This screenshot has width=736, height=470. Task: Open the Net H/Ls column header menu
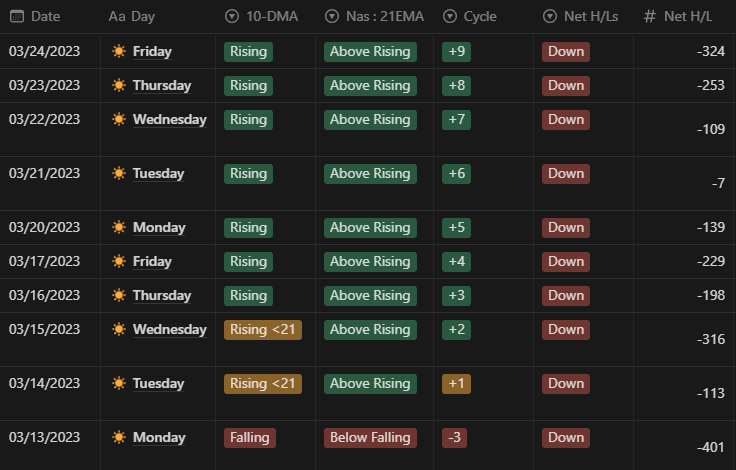(x=583, y=16)
